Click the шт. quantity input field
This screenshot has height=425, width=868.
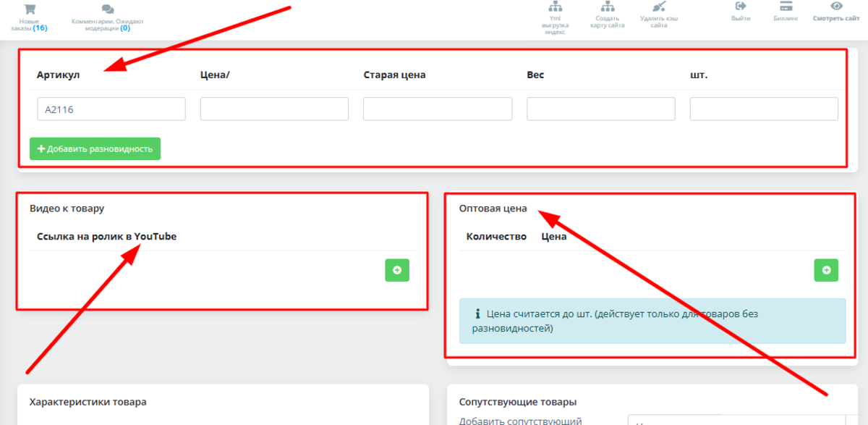pos(764,109)
